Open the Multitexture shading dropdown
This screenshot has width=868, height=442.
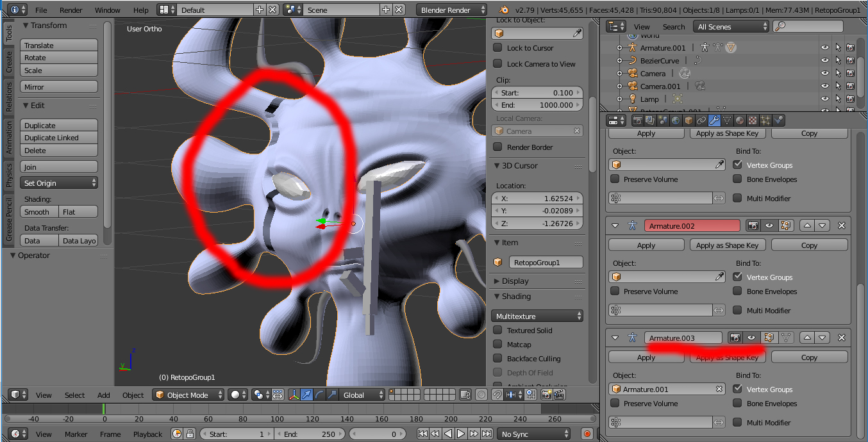[x=537, y=316]
